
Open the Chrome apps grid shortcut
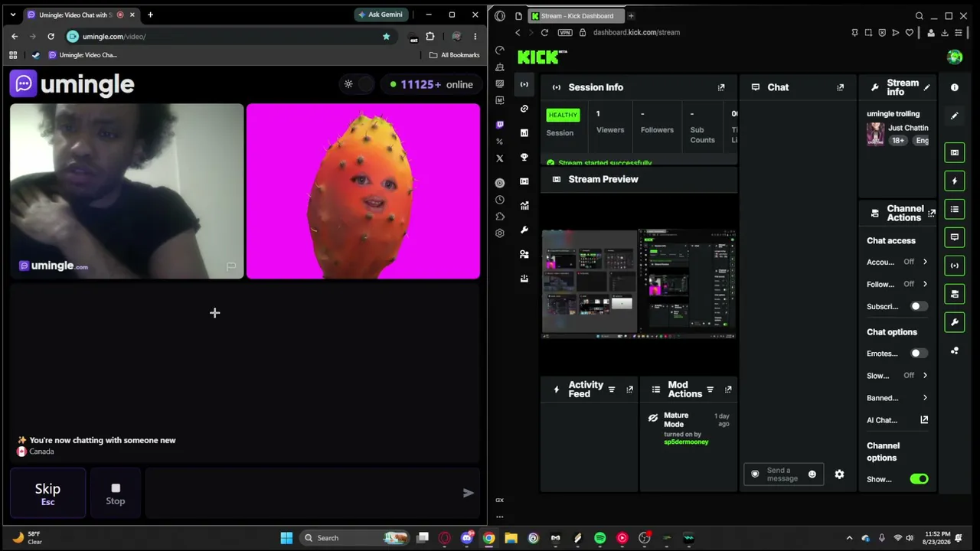(x=13, y=55)
